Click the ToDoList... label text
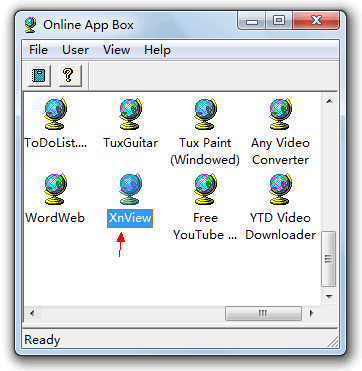The width and height of the screenshot is (362, 371). 56,143
